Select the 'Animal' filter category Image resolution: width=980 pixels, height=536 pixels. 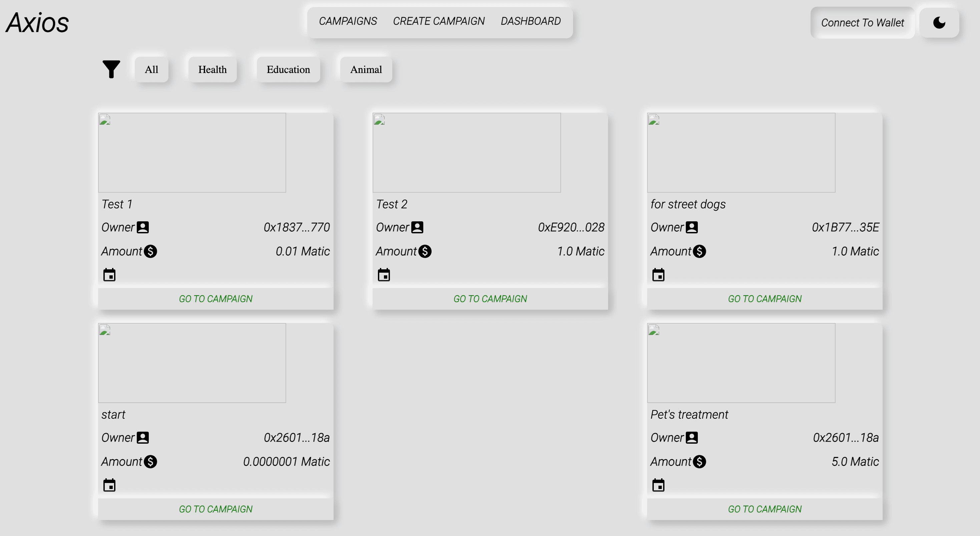[x=366, y=69]
